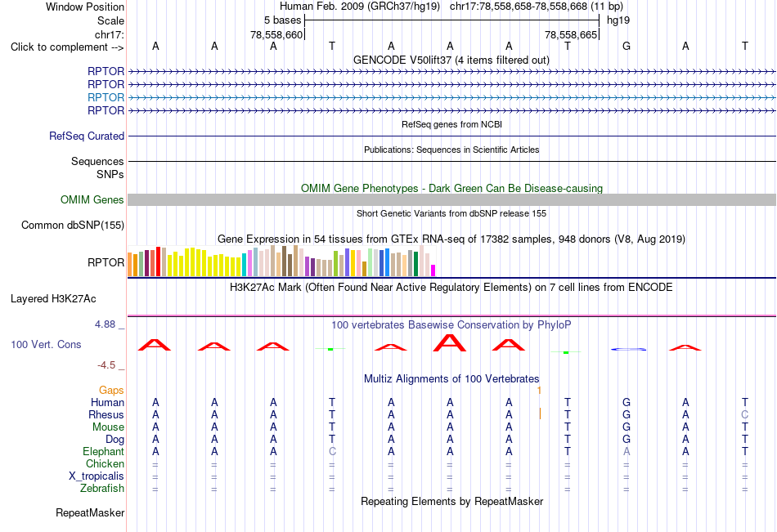777x532 pixels.
Task: Click the tallest red A in the PhyloP track
Action: [x=450, y=342]
